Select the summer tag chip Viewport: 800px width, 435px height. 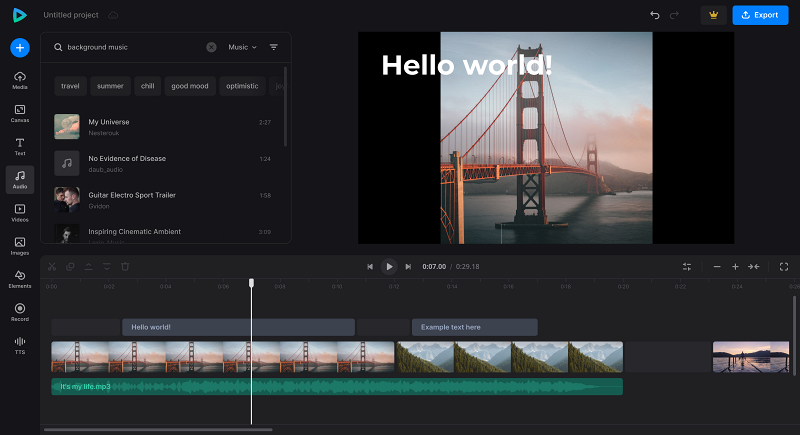coord(110,86)
